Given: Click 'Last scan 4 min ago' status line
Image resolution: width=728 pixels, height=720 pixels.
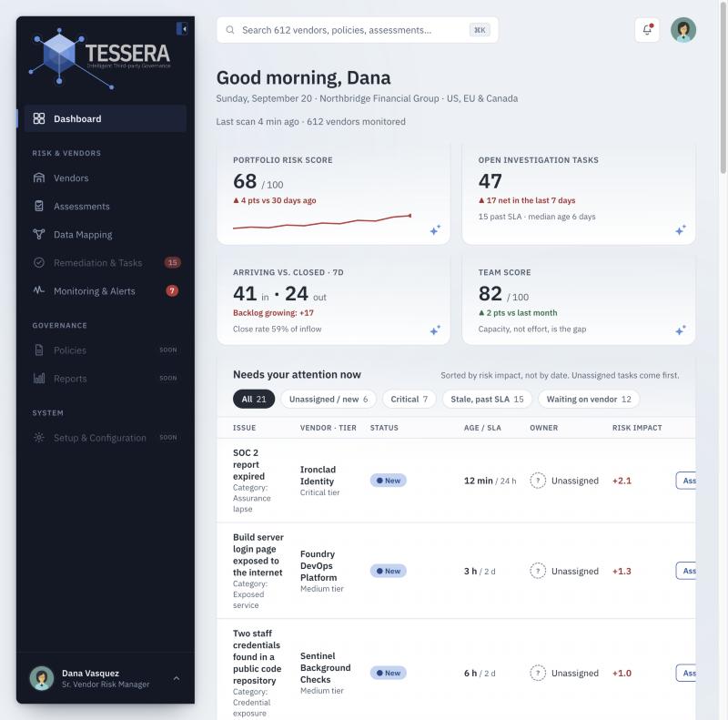Looking at the screenshot, I should point(310,121).
